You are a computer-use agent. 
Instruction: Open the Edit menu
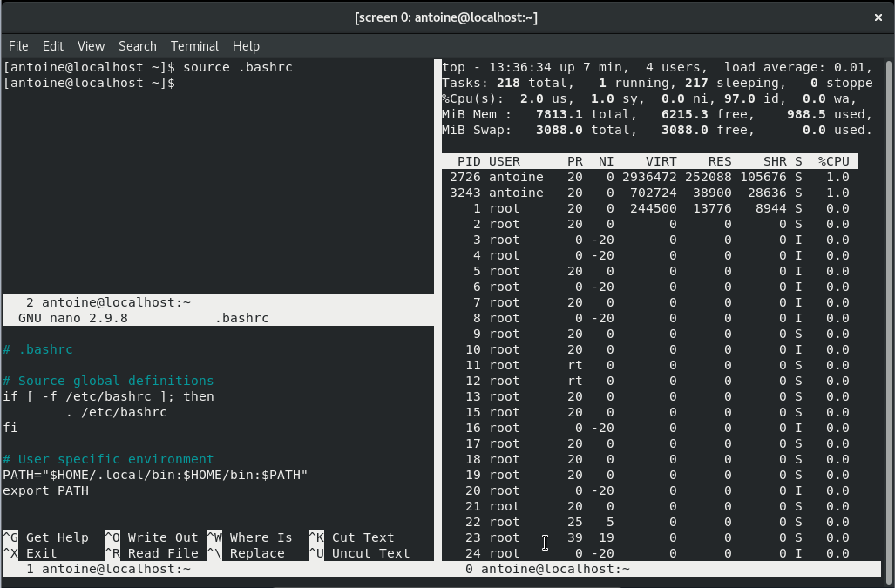53,46
